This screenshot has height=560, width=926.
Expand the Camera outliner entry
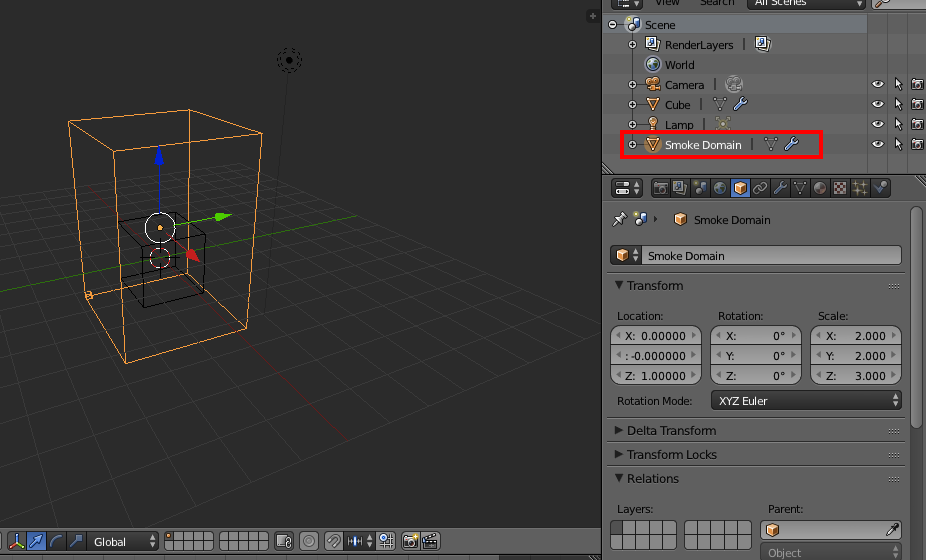pos(632,84)
